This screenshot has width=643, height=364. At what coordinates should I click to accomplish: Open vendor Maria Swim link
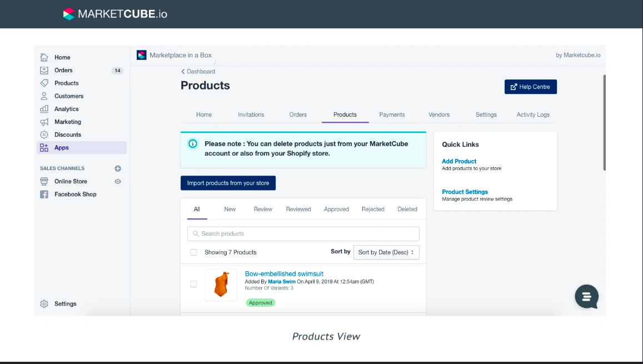point(282,282)
